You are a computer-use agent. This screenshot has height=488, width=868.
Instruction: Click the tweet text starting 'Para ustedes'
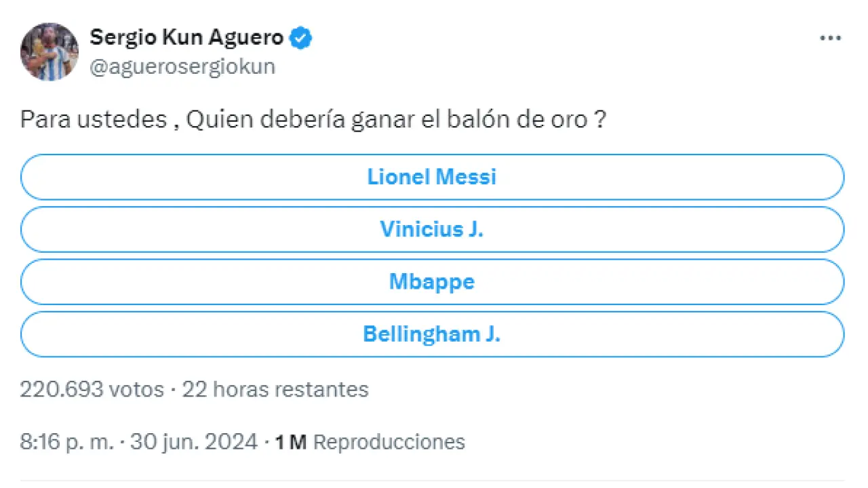[93, 120]
